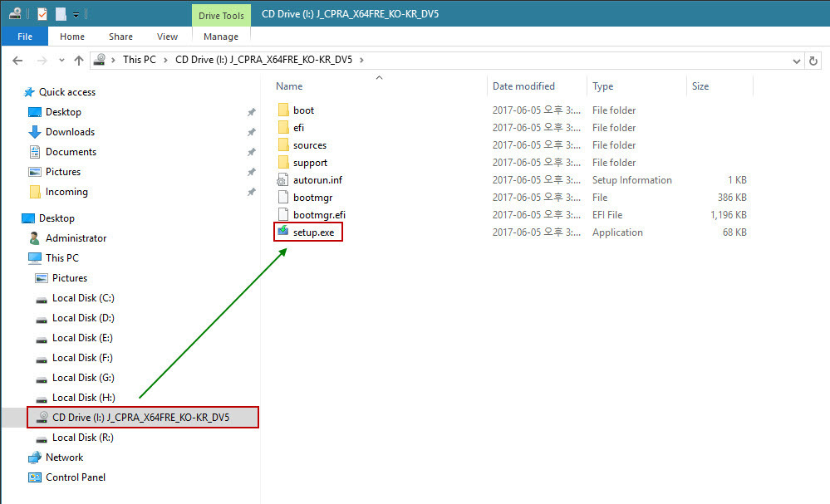Open Local Disk (D:) in the tree

83,318
